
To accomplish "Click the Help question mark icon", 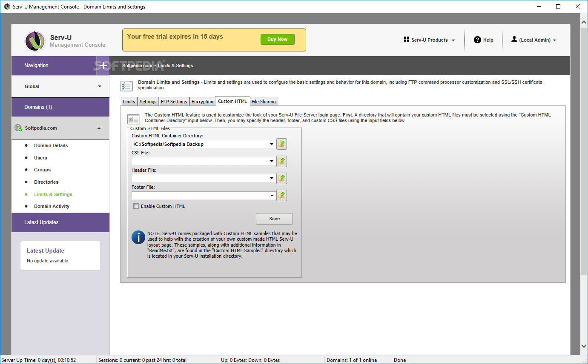I will (x=477, y=40).
